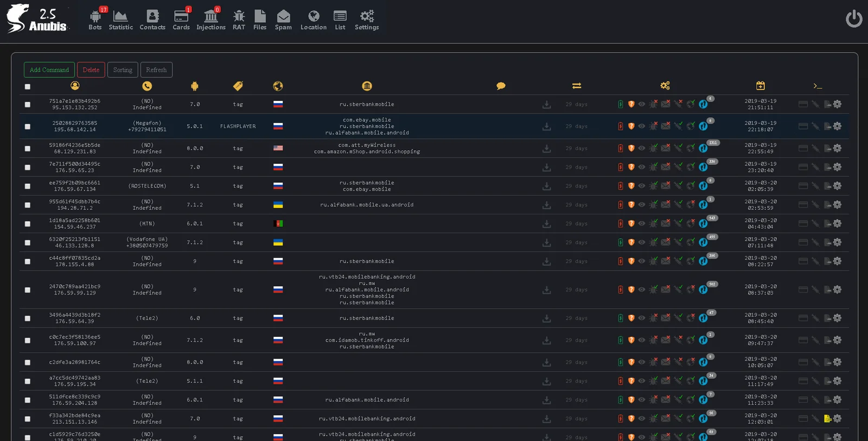Click the Ukraine flag in 6320f25213fb1151 row

point(278,242)
